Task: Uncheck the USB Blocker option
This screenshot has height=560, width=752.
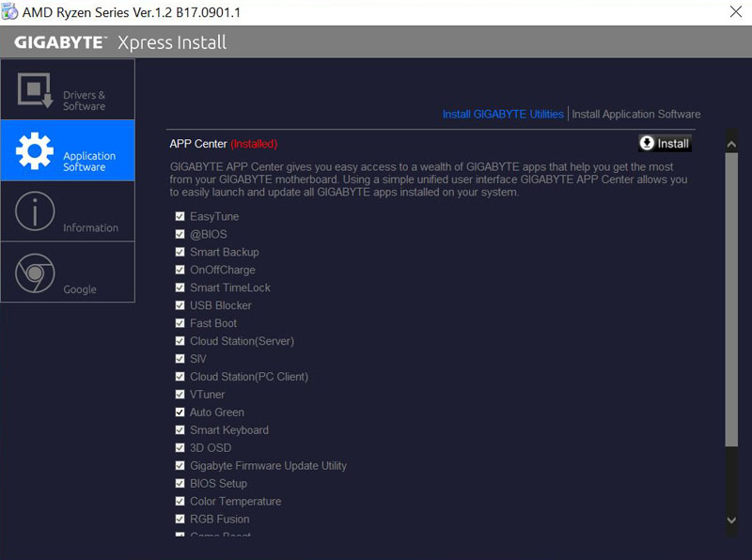Action: click(x=180, y=305)
